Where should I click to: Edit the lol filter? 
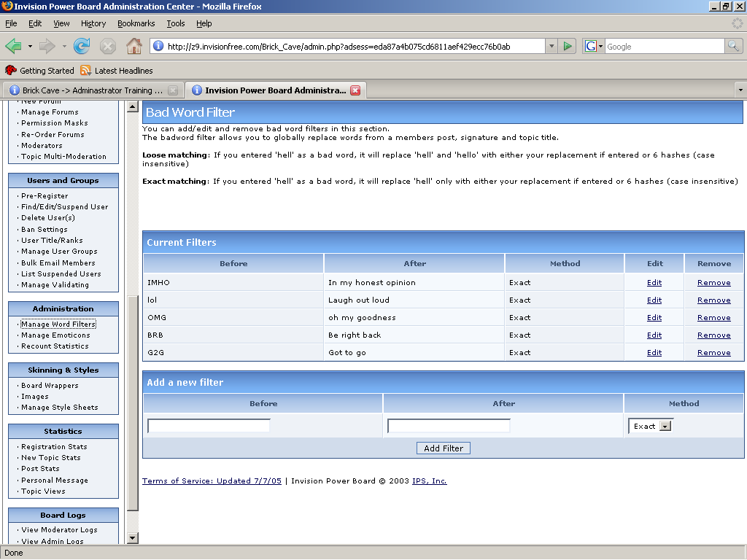[x=654, y=300]
